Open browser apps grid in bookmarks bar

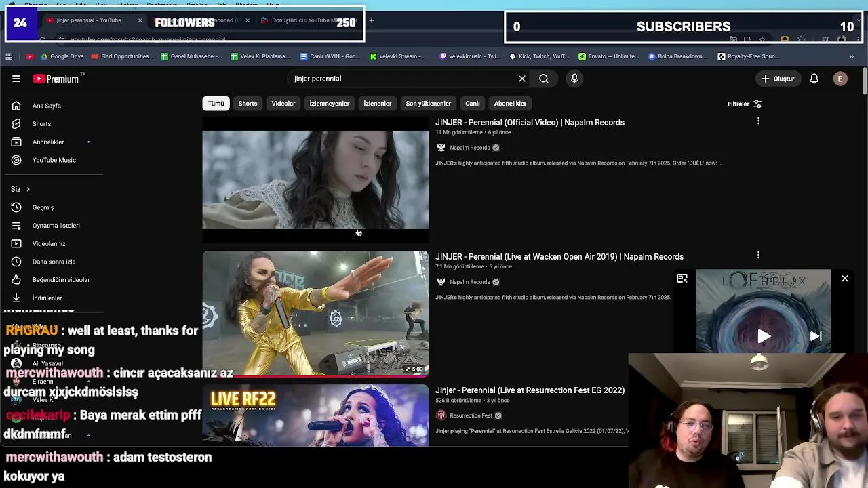click(9, 56)
